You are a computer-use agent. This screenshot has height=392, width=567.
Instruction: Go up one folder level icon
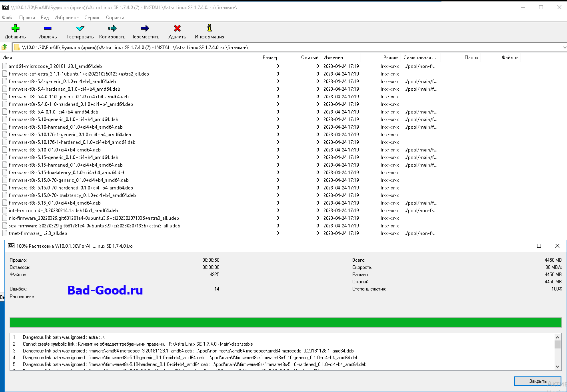click(x=4, y=48)
